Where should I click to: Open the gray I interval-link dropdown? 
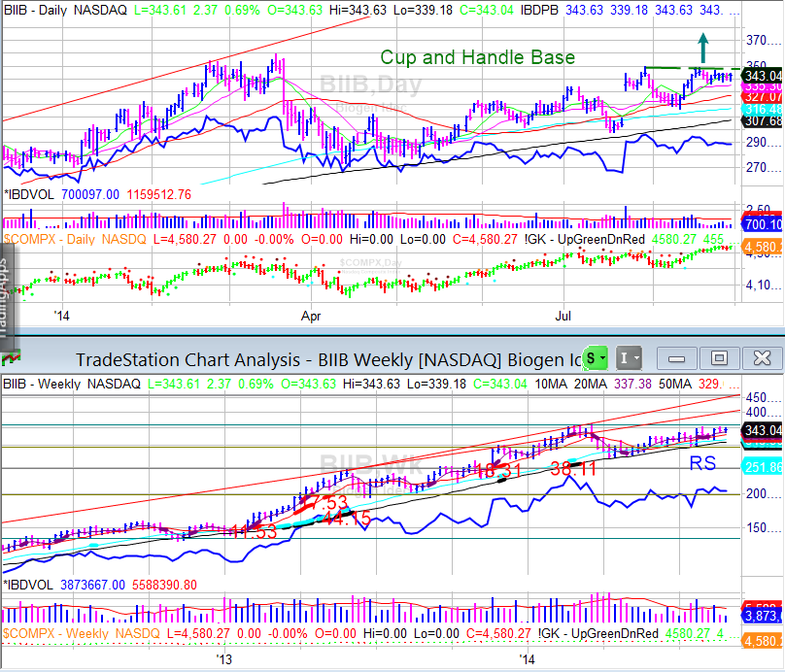pyautogui.click(x=629, y=358)
